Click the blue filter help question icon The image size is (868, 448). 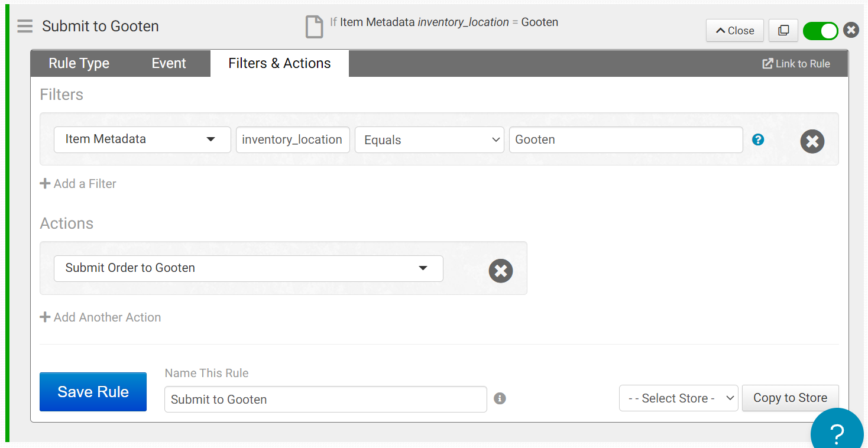pyautogui.click(x=758, y=140)
